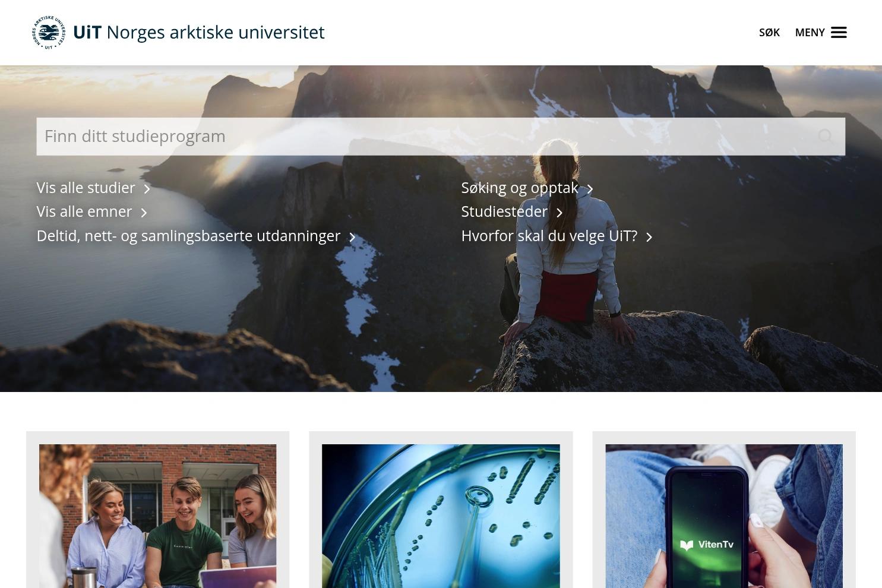
Task: Click chevron after Vis alle emner
Action: point(144,213)
